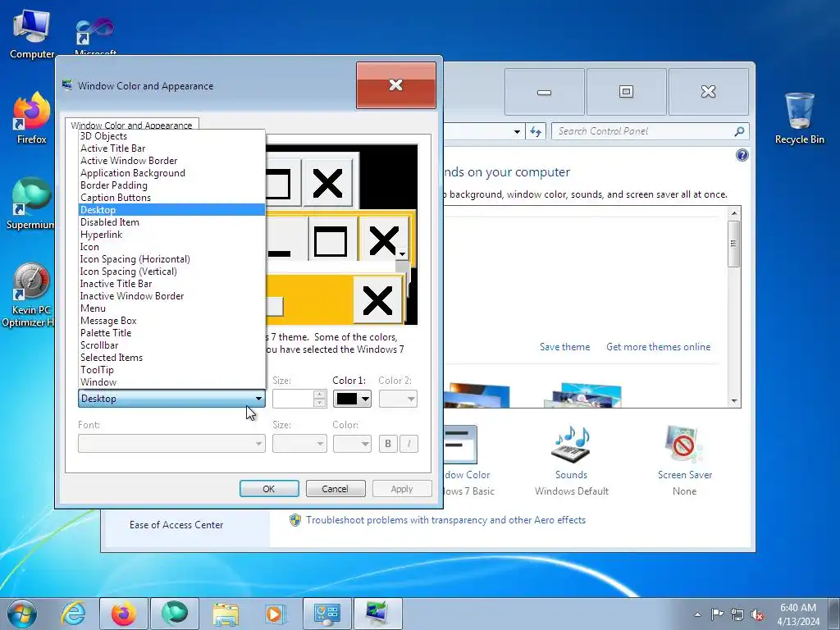Click the Cancel button
The width and height of the screenshot is (840, 630).
tap(336, 489)
